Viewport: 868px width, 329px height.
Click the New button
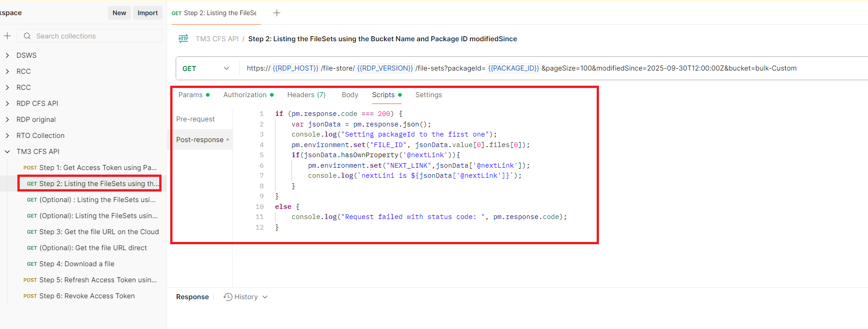click(119, 13)
